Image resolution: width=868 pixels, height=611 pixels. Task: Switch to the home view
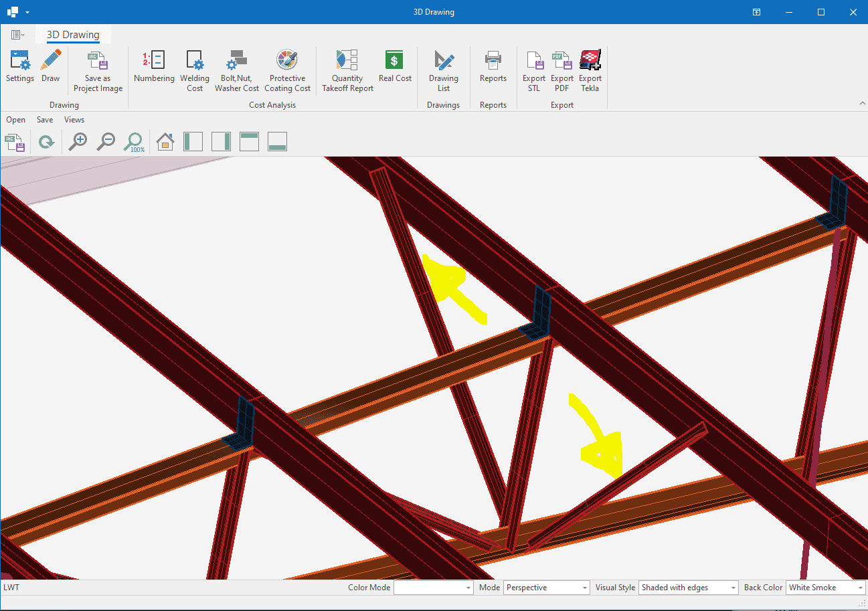(165, 142)
